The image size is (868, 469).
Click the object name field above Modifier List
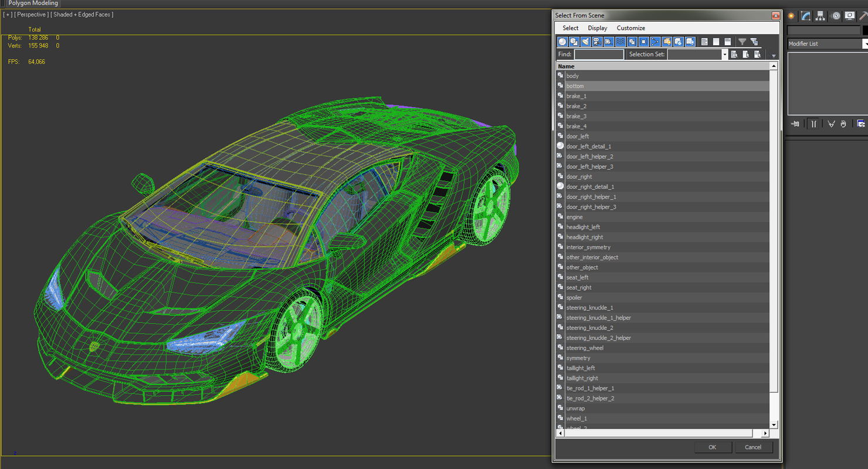coord(823,30)
